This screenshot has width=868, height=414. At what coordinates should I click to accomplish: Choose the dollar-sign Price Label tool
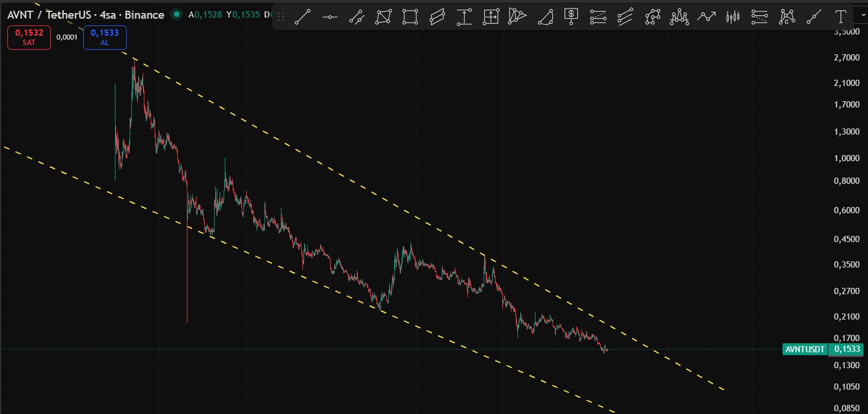pyautogui.click(x=572, y=17)
